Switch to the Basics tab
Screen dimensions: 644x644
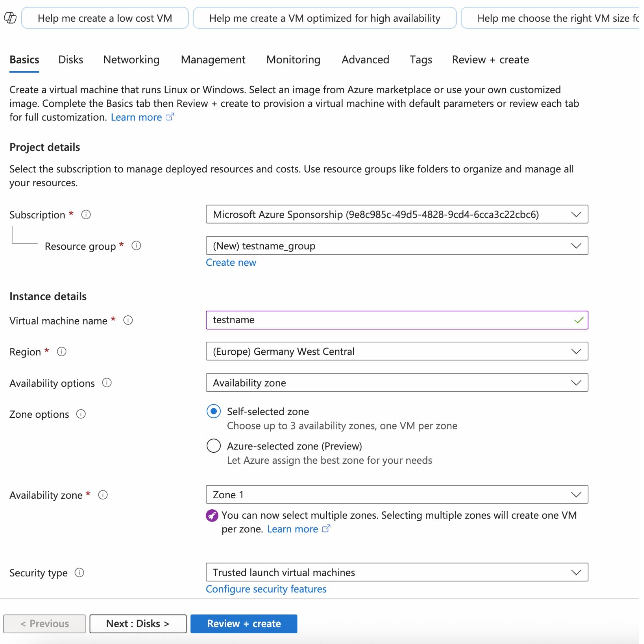click(x=24, y=60)
